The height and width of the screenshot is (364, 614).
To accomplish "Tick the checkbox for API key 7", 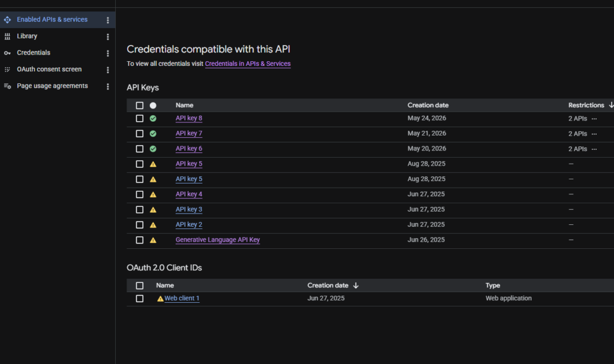I will click(x=139, y=134).
